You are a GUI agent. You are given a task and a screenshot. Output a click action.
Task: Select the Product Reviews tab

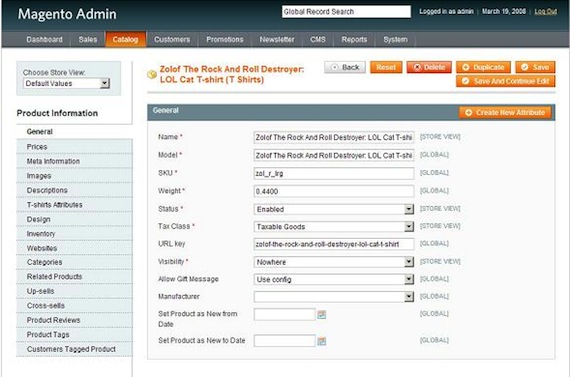tap(74, 320)
